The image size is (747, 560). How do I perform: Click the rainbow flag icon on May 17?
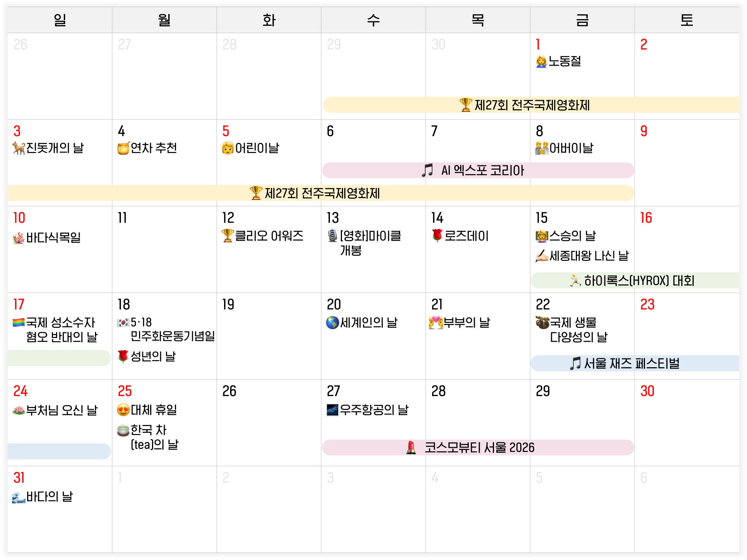tap(18, 322)
